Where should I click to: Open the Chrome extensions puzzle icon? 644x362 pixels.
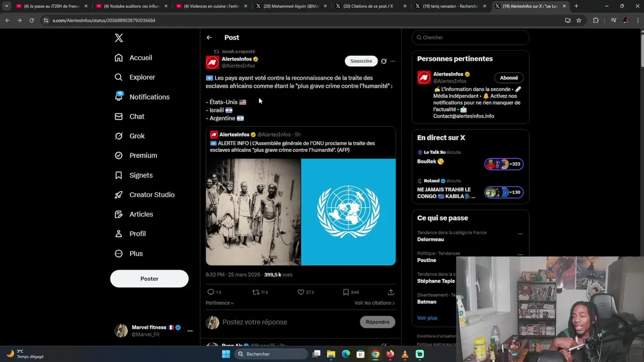(x=596, y=21)
